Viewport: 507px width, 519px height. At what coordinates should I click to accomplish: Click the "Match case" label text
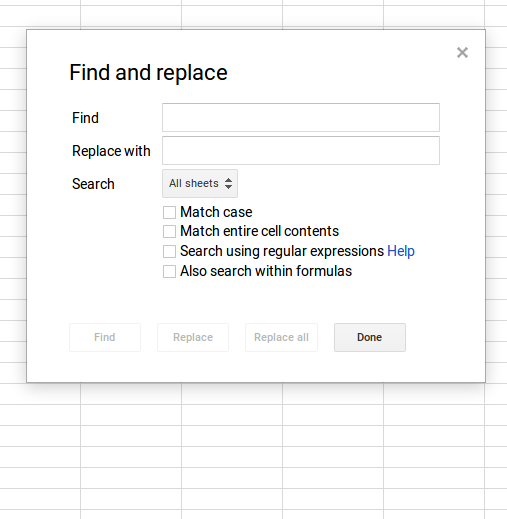click(x=216, y=212)
